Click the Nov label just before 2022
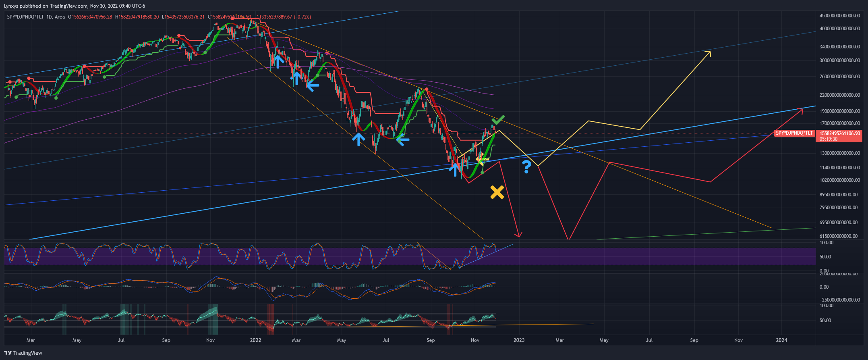The height and width of the screenshot is (360, 868). click(210, 340)
